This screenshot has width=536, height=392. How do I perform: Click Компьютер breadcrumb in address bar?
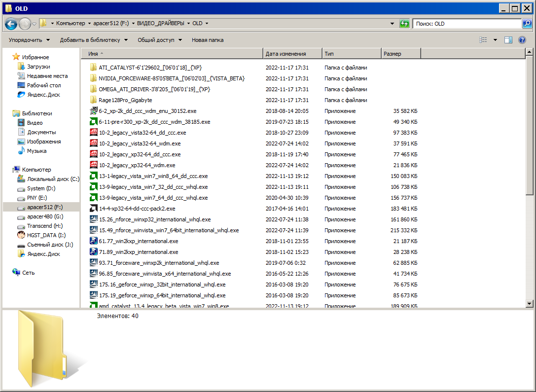click(x=71, y=23)
